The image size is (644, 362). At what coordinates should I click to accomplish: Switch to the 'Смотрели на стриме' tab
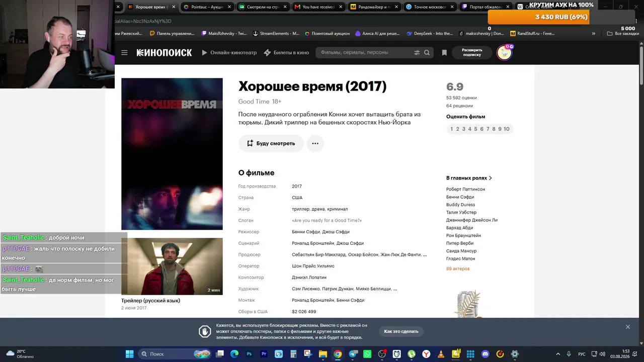(263, 7)
